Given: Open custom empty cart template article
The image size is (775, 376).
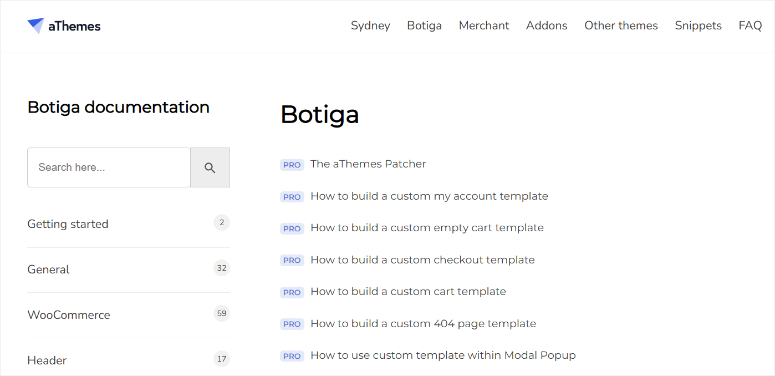Looking at the screenshot, I should tap(427, 228).
